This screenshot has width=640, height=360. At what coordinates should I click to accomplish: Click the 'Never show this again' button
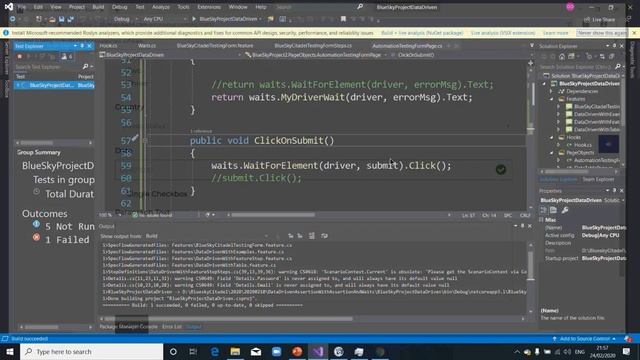[x=602, y=33]
